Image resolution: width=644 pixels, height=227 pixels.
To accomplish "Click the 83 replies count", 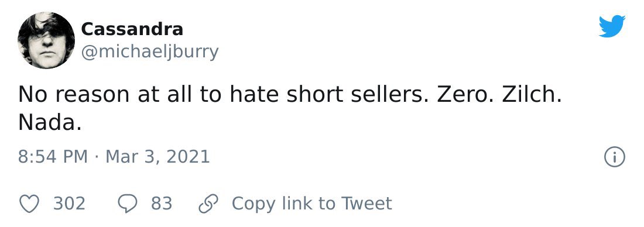I will point(162,204).
